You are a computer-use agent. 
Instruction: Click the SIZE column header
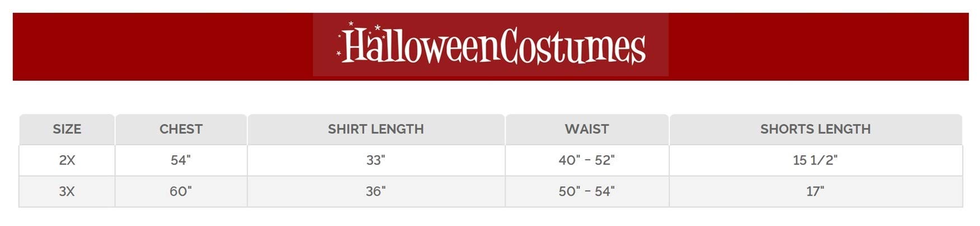[x=67, y=129]
